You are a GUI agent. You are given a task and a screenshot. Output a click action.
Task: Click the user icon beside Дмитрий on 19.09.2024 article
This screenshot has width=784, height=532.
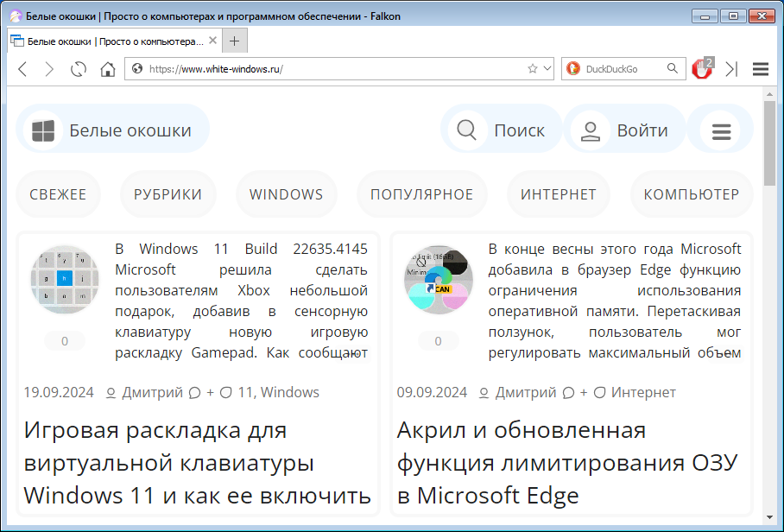[x=111, y=393]
